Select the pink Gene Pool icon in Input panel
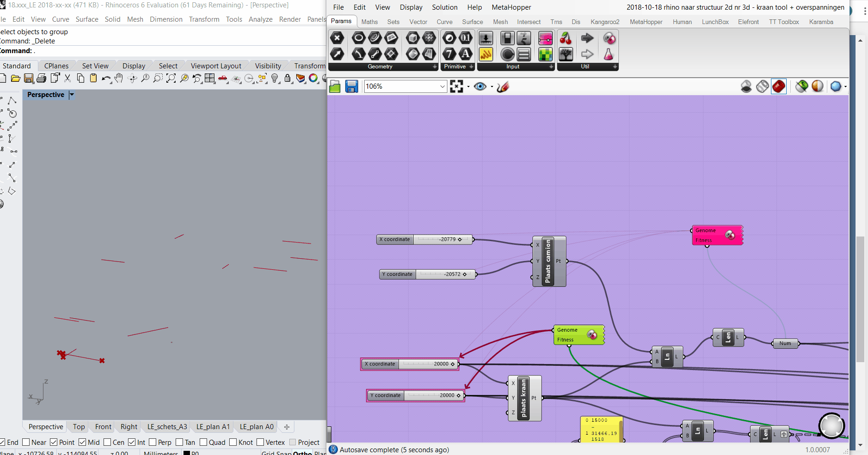 [x=545, y=38]
